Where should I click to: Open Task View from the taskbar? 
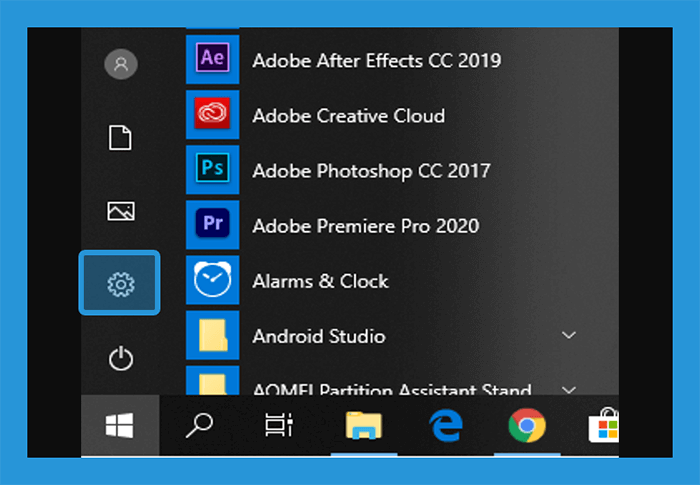(279, 425)
